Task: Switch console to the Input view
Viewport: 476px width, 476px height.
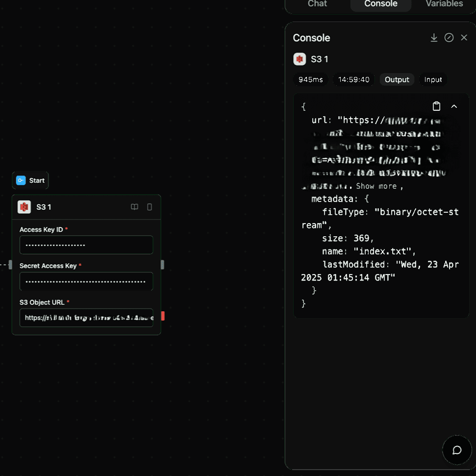Action: (x=433, y=79)
